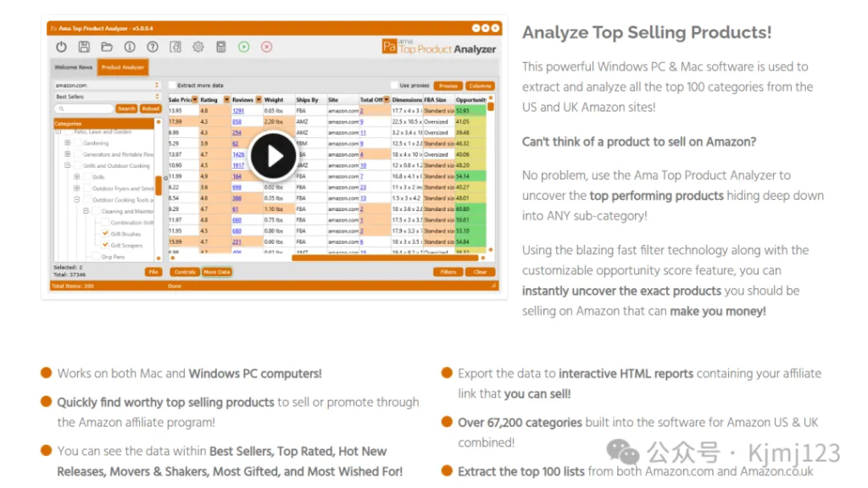Open the Reviews column filter arrow
This screenshot has width=868, height=488.
[259, 100]
